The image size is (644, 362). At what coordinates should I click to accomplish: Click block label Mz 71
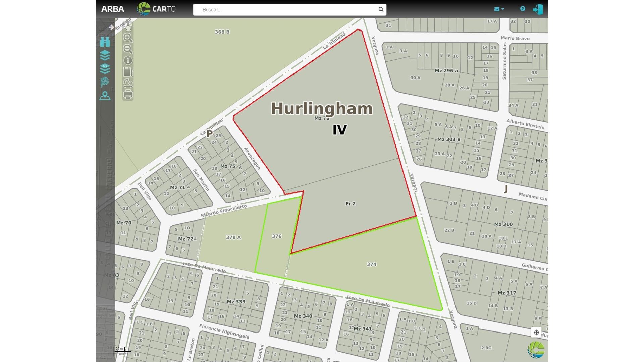pyautogui.click(x=177, y=187)
